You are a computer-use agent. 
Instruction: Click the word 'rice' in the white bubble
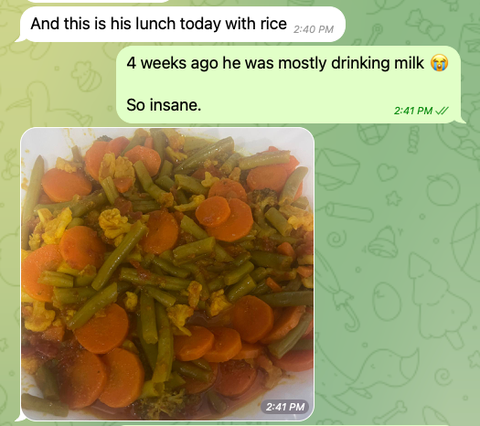tap(273, 24)
